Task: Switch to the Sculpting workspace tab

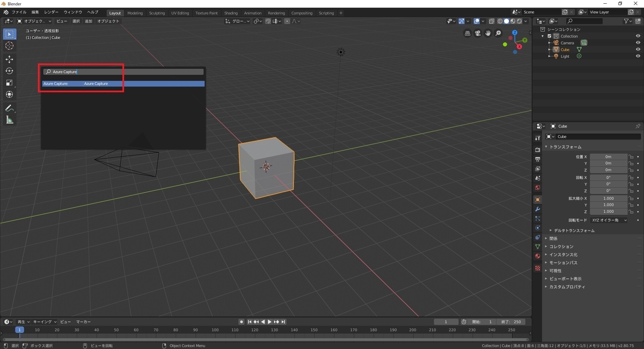Action: point(157,13)
